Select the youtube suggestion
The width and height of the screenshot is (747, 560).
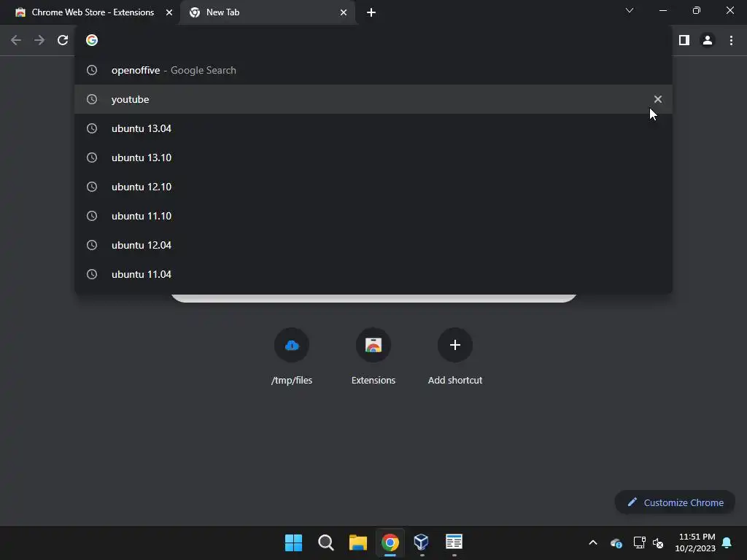[373, 99]
